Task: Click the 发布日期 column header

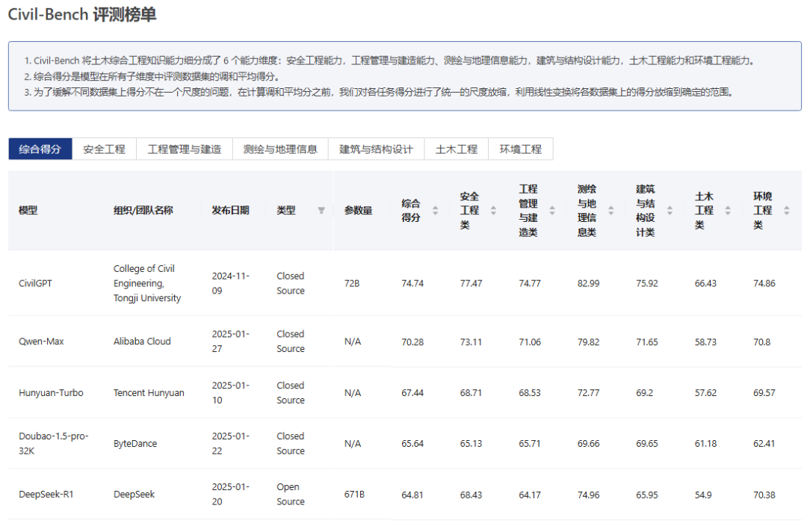Action: pyautogui.click(x=231, y=211)
